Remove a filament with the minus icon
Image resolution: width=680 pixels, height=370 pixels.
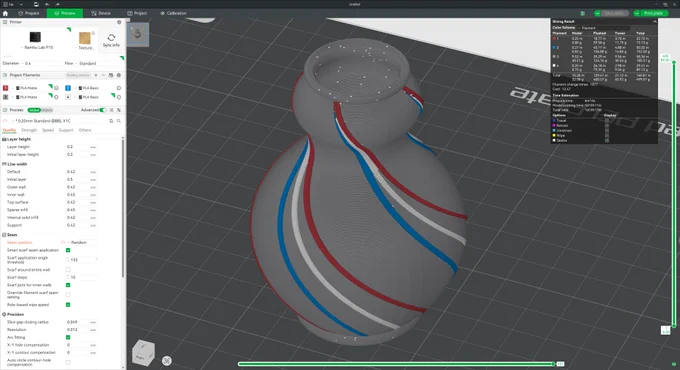coord(103,75)
